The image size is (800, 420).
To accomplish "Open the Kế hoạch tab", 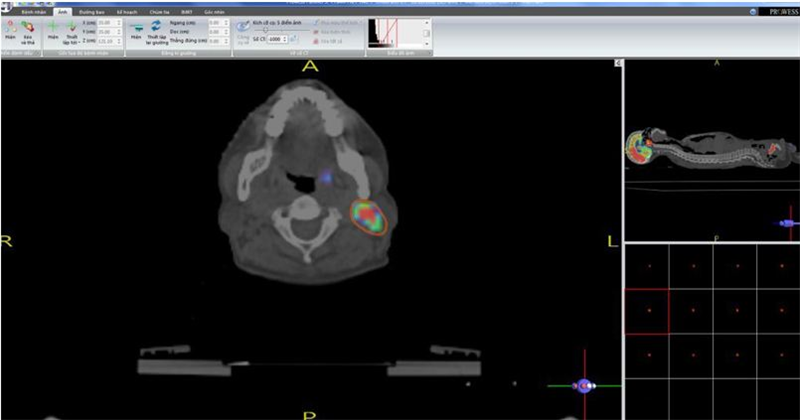I will coord(128,12).
